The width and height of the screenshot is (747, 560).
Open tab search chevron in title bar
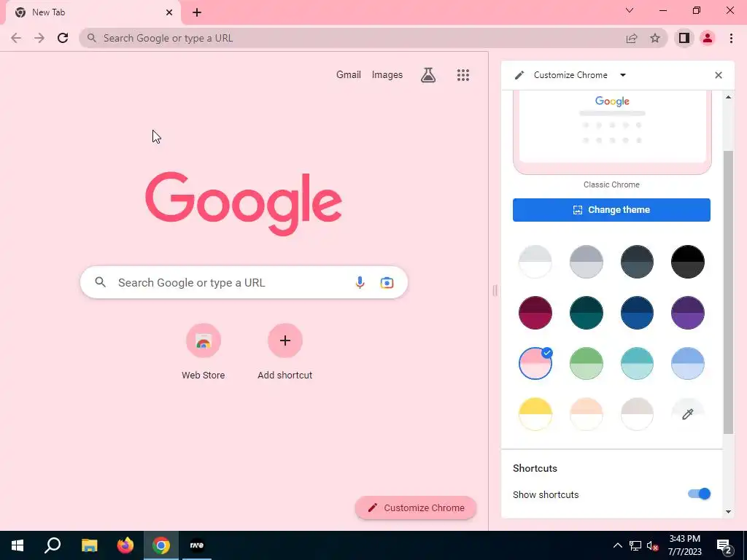[x=630, y=10]
